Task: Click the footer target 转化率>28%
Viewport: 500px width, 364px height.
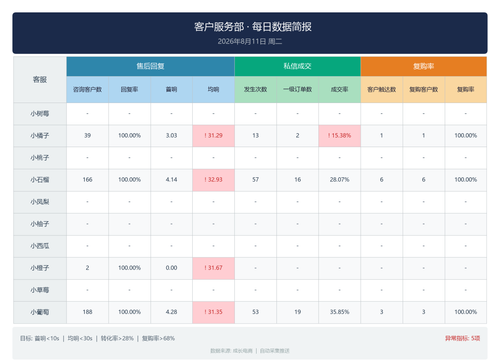Action: click(117, 338)
